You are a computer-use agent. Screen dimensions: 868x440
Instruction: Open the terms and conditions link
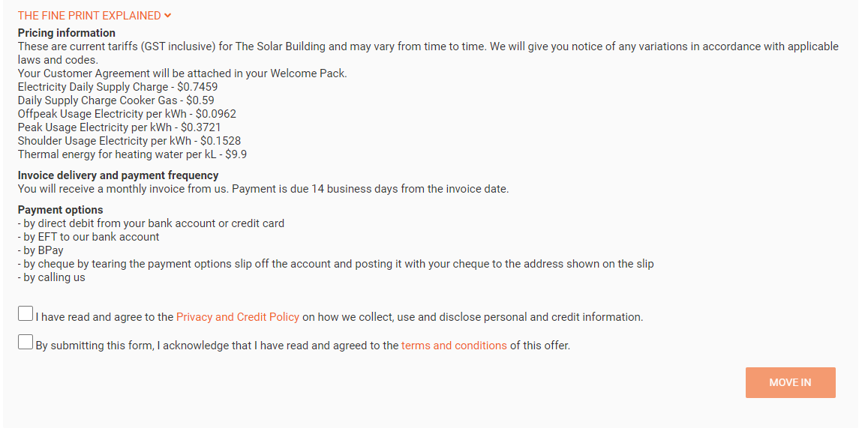454,346
